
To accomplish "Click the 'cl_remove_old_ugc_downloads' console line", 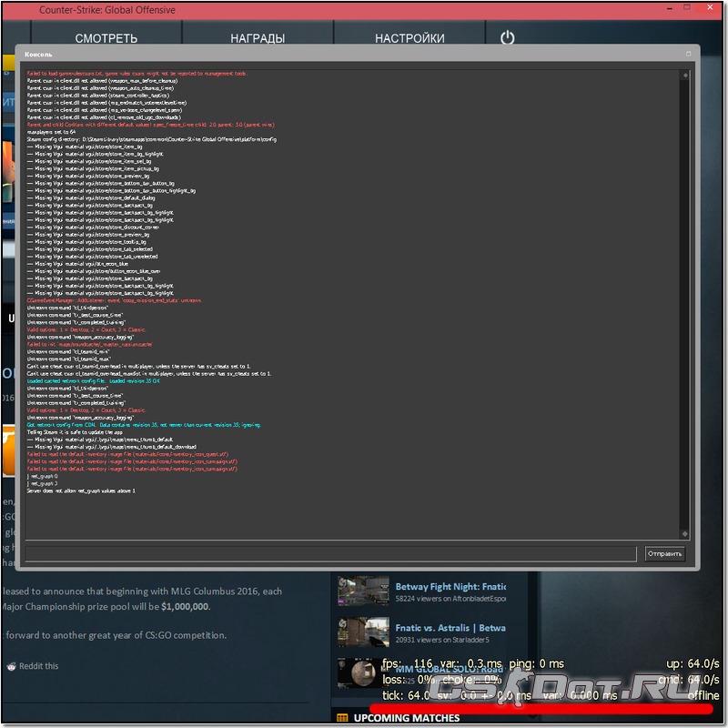I will [x=104, y=117].
